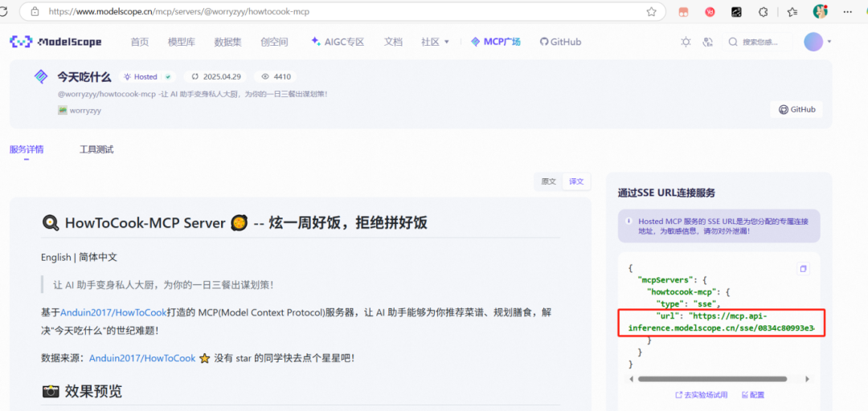The width and height of the screenshot is (868, 411).
Task: Go to 首页 in navigation
Action: point(140,42)
